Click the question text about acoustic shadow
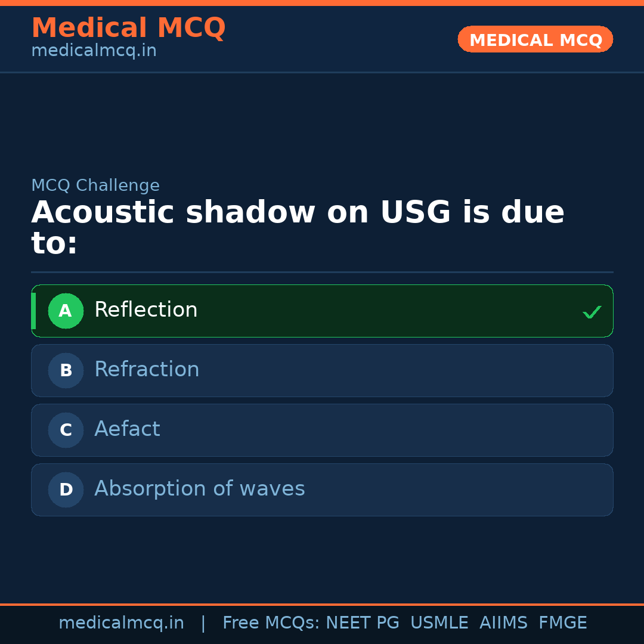This screenshot has height=644, width=644. (x=298, y=225)
